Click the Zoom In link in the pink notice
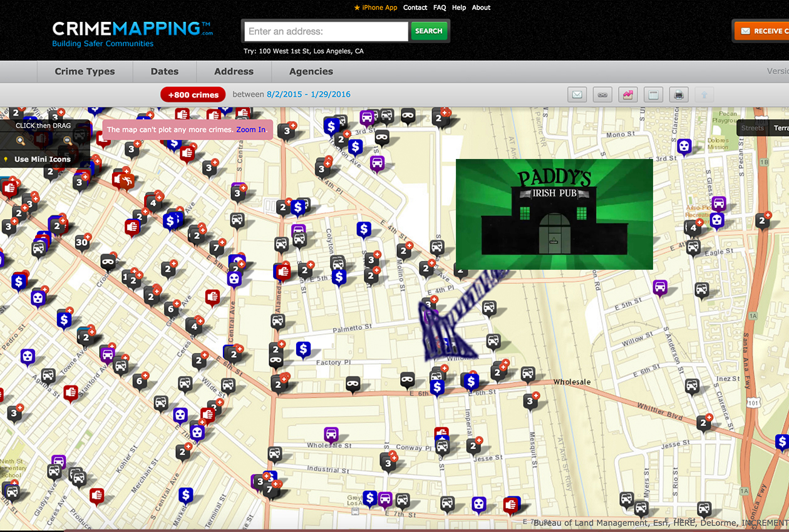 250,130
